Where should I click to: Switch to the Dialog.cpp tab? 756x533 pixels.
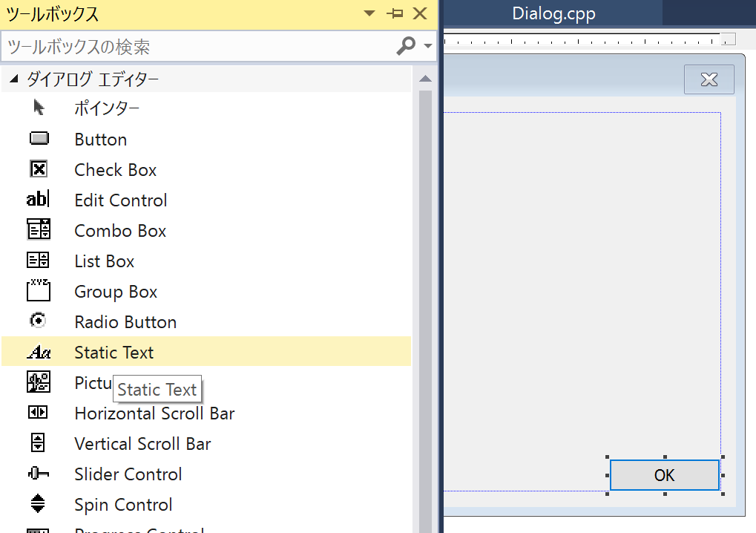(x=553, y=13)
